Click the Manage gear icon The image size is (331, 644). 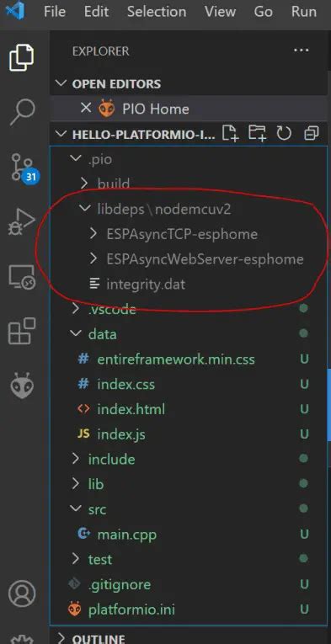pyautogui.click(x=22, y=640)
